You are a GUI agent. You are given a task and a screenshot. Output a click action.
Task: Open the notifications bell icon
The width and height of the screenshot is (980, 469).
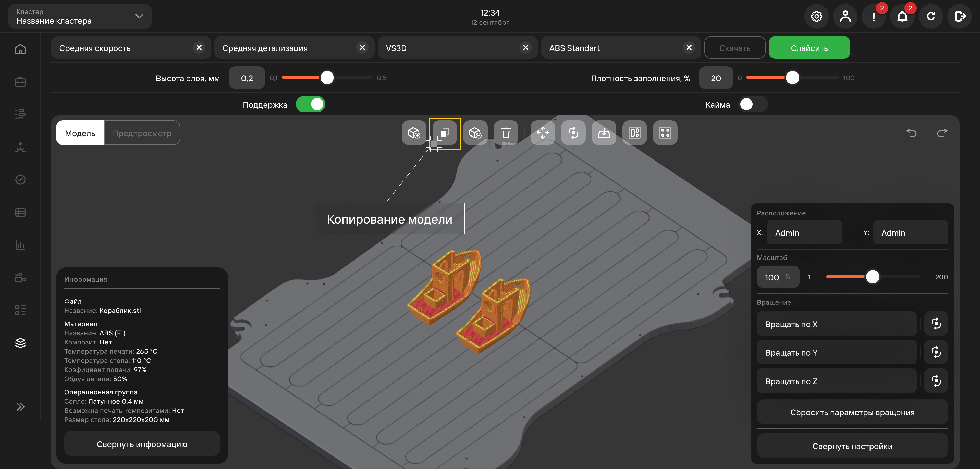coord(902,16)
